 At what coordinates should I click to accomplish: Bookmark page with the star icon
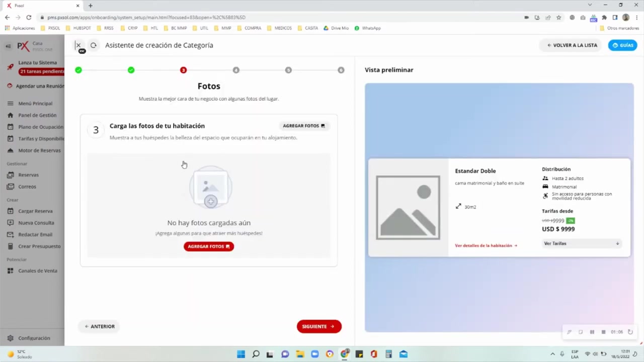[558, 17]
